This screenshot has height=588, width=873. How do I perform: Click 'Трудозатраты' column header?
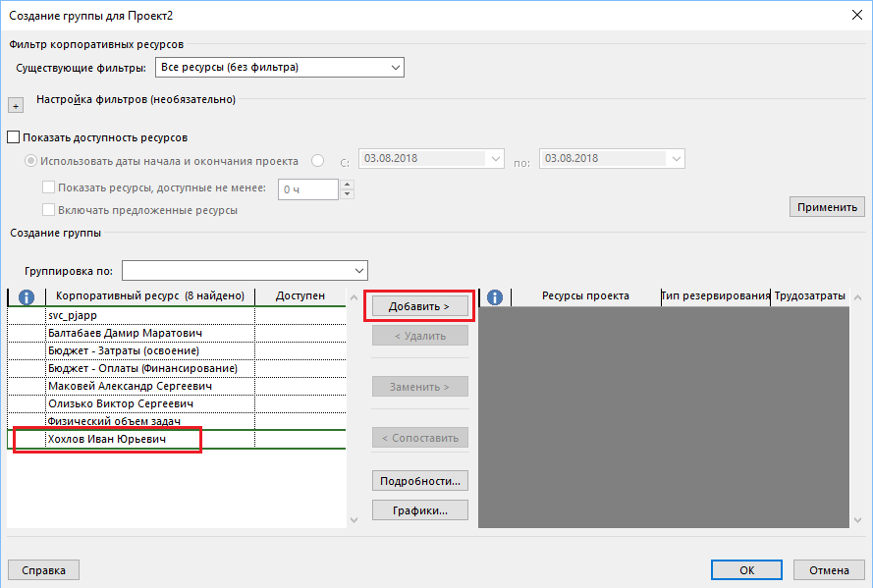810,295
